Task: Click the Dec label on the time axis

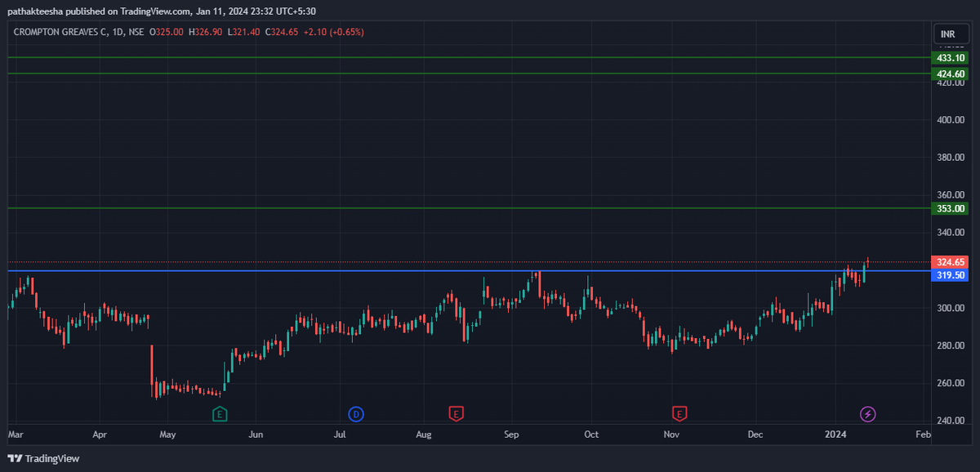Action: point(755,435)
